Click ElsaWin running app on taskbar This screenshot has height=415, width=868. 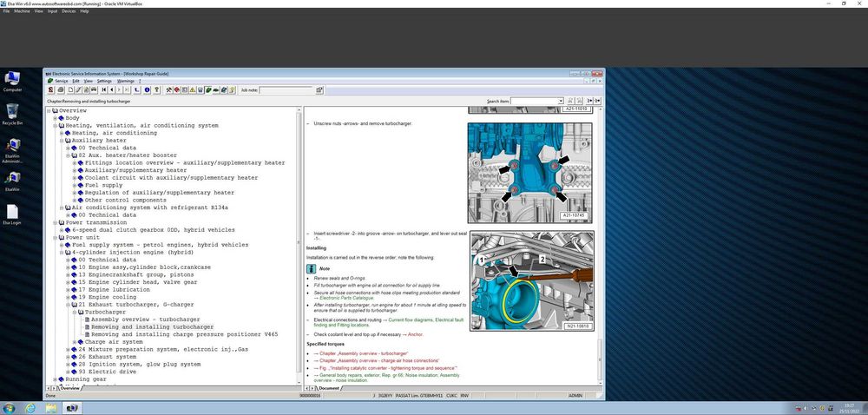point(72,408)
